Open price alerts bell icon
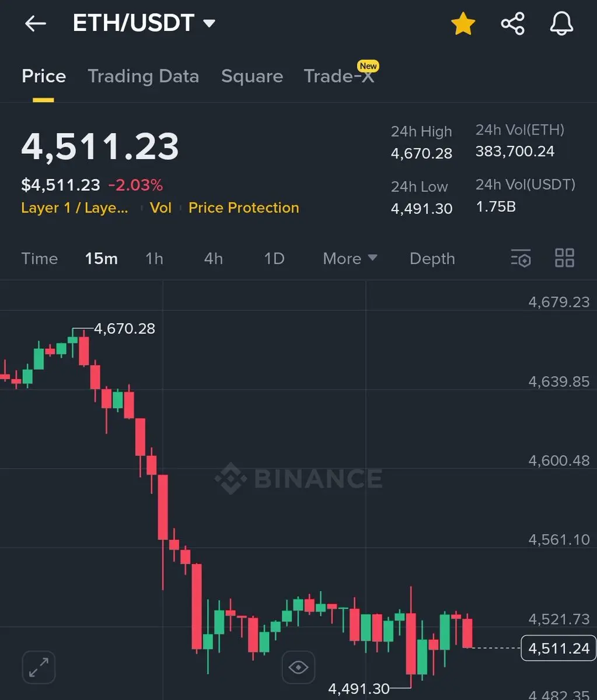This screenshot has width=597, height=700. 561,24
